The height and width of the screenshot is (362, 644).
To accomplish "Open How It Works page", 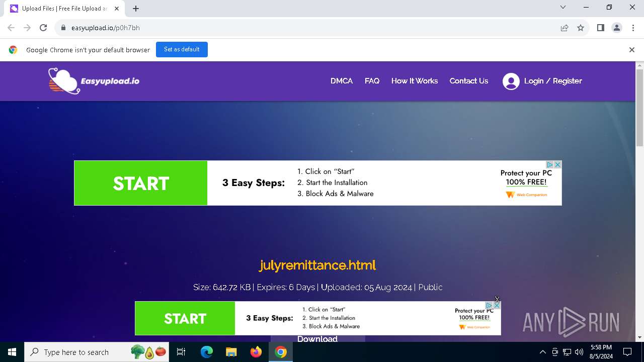I will pos(415,81).
